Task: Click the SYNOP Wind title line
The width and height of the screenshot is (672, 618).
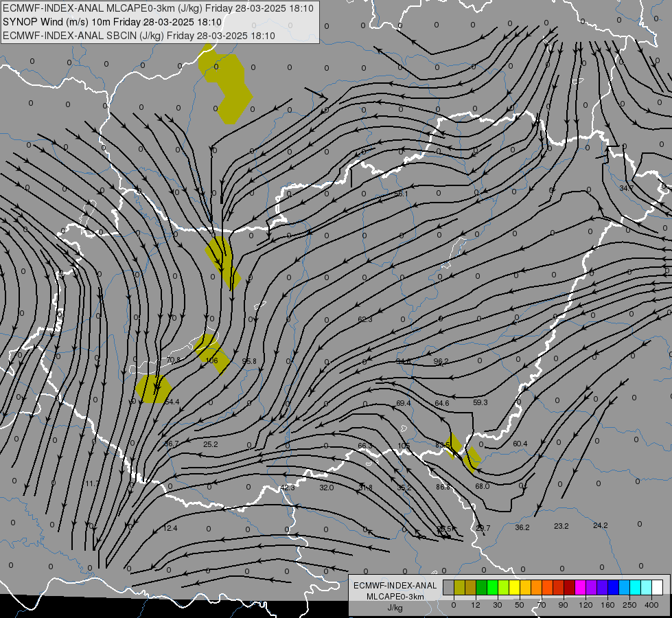Action: coord(113,22)
